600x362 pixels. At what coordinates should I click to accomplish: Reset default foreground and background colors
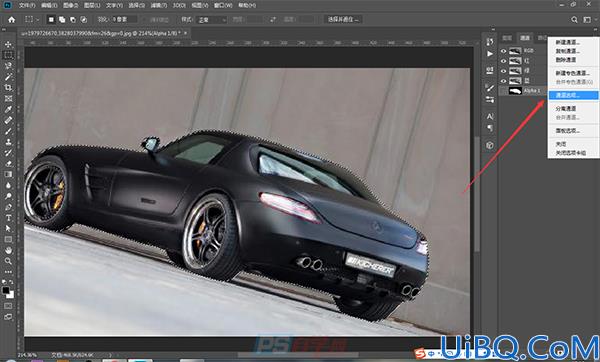tap(5, 282)
